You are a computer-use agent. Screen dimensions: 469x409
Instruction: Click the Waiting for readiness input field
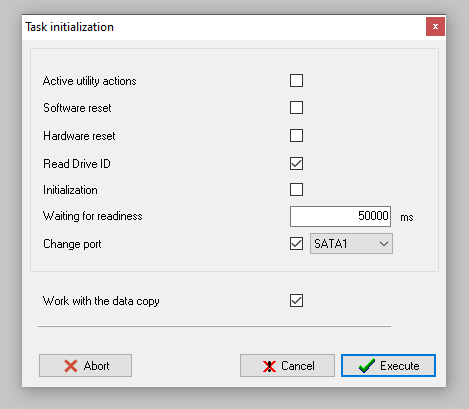tap(340, 216)
